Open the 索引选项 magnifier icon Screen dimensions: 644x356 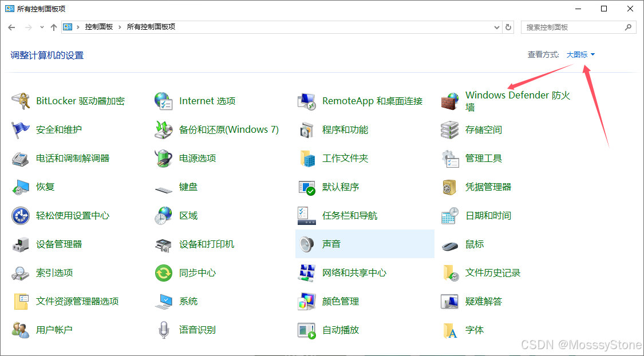coord(21,272)
